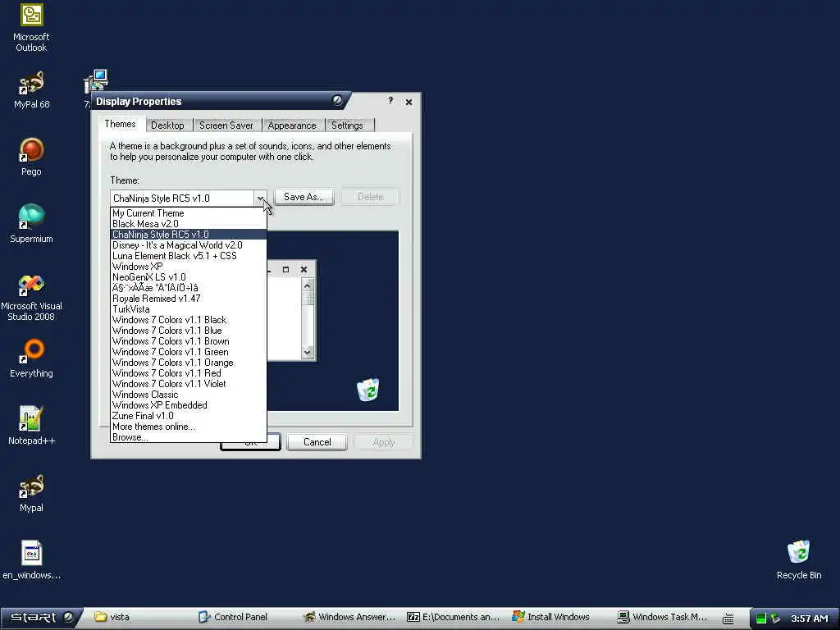Click the 7-Zip E:\Documents taskbar button
Screen dimensions: 840x630
(453, 617)
